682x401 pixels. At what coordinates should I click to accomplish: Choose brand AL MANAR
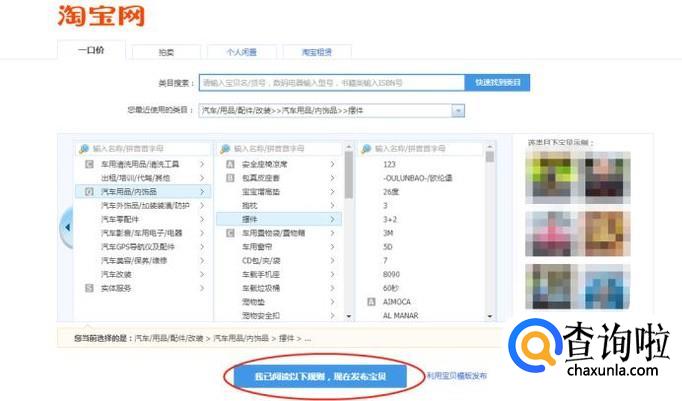400,315
